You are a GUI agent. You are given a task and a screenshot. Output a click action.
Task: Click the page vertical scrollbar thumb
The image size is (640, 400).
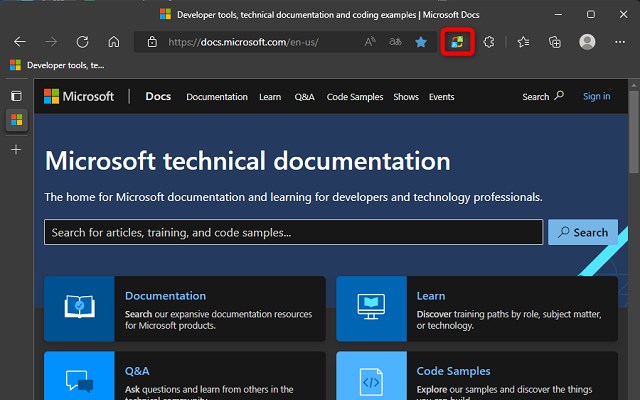click(634, 133)
